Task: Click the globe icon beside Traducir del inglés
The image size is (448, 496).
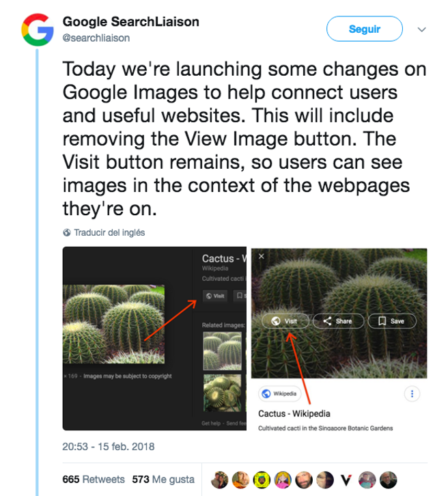Action: pyautogui.click(x=67, y=232)
